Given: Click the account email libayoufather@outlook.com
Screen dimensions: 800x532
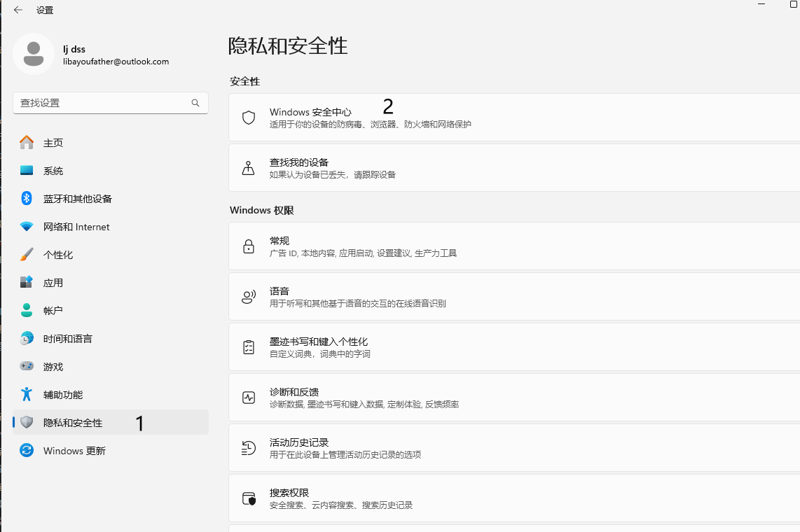Looking at the screenshot, I should tap(116, 62).
